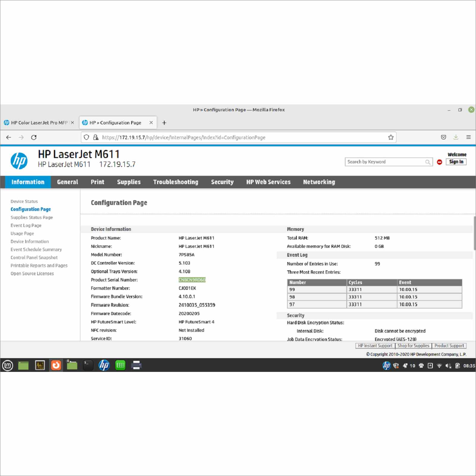Switch to Firefox in the taskbar
The width and height of the screenshot is (476, 476).
pyautogui.click(x=56, y=365)
